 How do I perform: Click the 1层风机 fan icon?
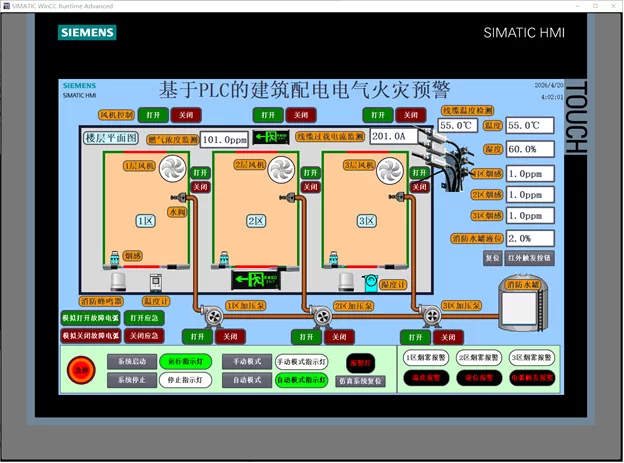click(x=172, y=168)
